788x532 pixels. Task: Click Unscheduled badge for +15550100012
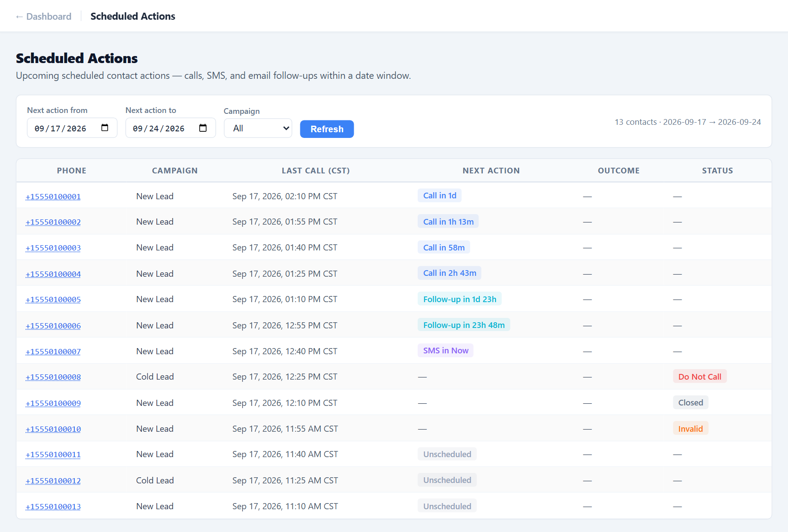coord(447,480)
